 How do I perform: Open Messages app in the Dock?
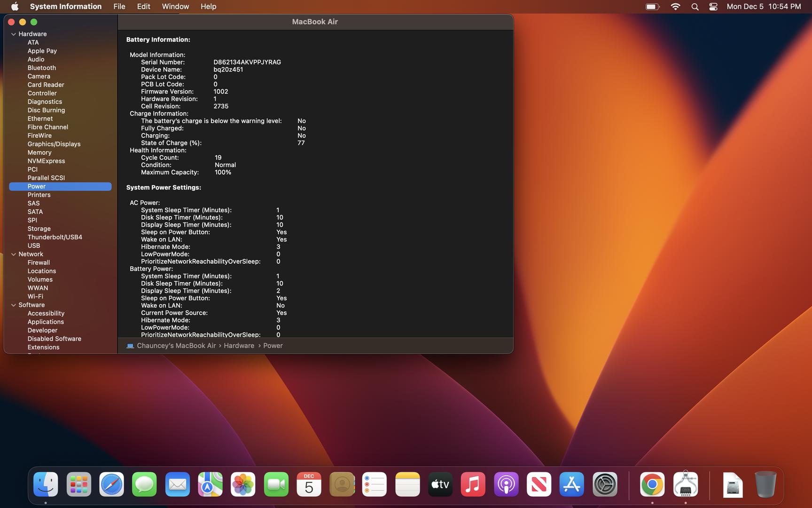pyautogui.click(x=144, y=484)
